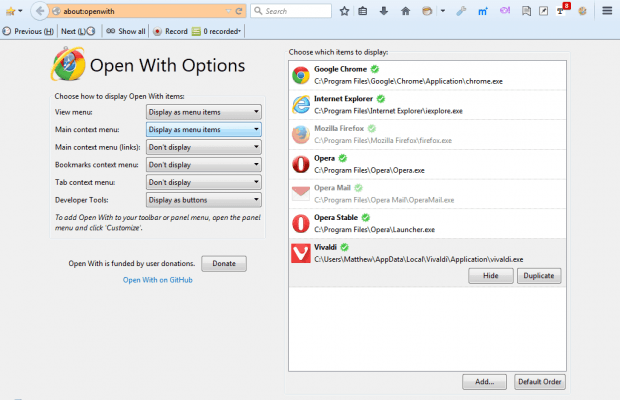620x400 pixels.
Task: Expand dropdown arrow beside the pot icon
Action: click(442, 11)
